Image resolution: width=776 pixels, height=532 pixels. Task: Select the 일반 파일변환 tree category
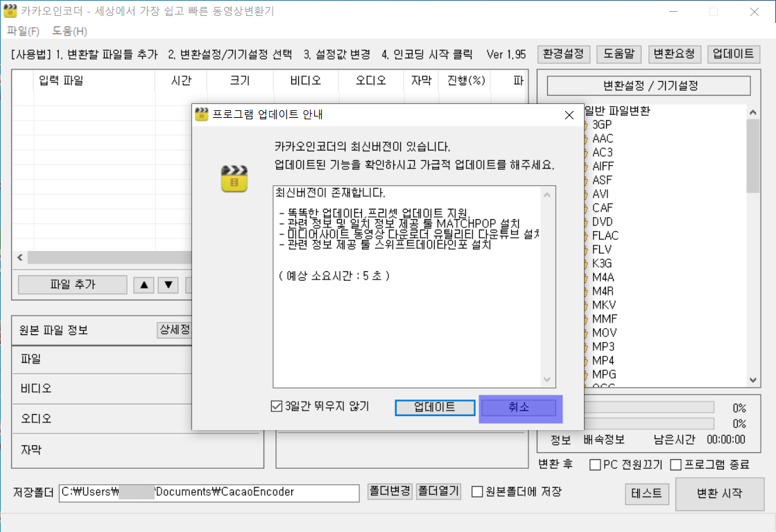point(617,111)
